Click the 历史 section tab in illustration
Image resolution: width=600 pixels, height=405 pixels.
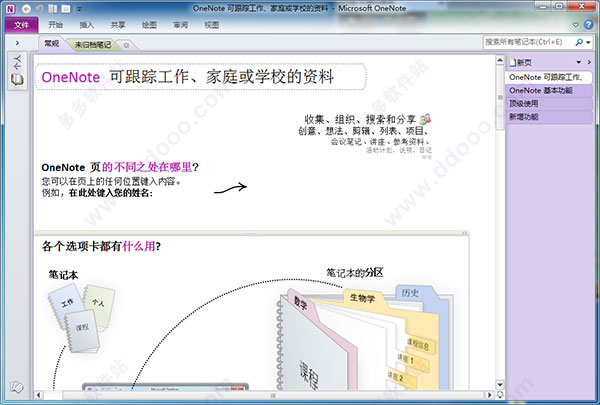tap(410, 293)
